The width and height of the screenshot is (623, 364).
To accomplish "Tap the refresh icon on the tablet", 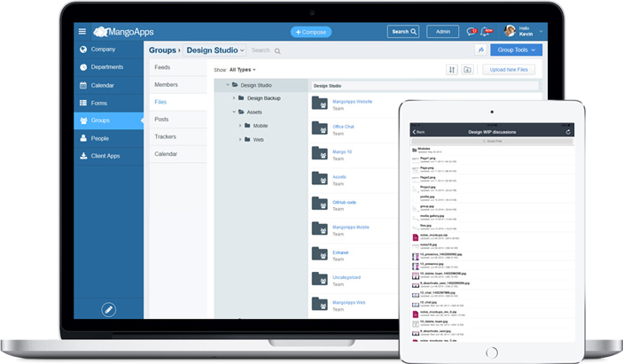I will pyautogui.click(x=568, y=132).
